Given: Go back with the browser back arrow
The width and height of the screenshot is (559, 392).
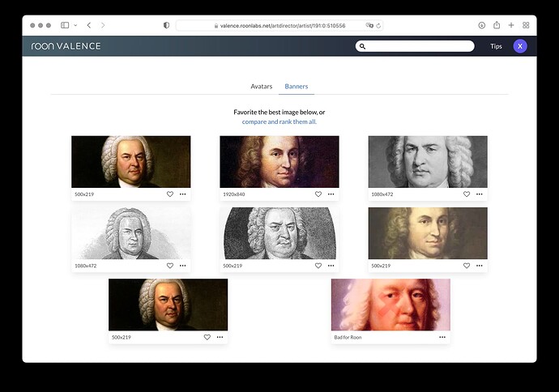Looking at the screenshot, I should tap(89, 25).
